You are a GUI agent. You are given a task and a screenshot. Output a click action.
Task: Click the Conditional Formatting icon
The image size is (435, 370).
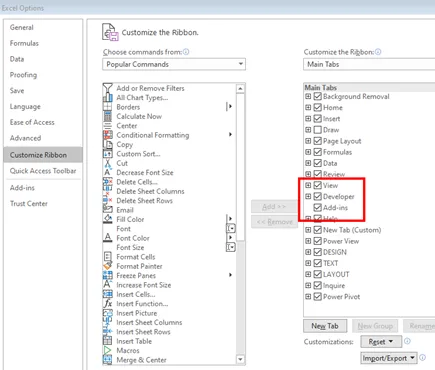click(108, 135)
